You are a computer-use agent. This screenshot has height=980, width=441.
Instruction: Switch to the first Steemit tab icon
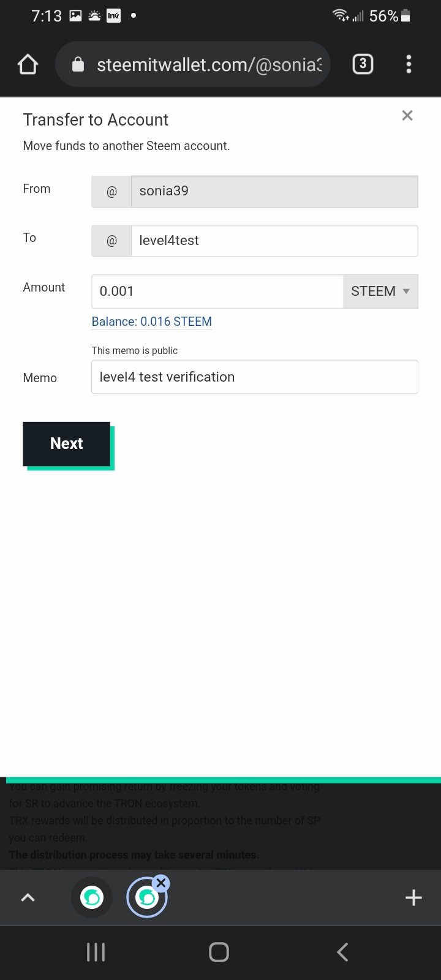[x=92, y=898]
